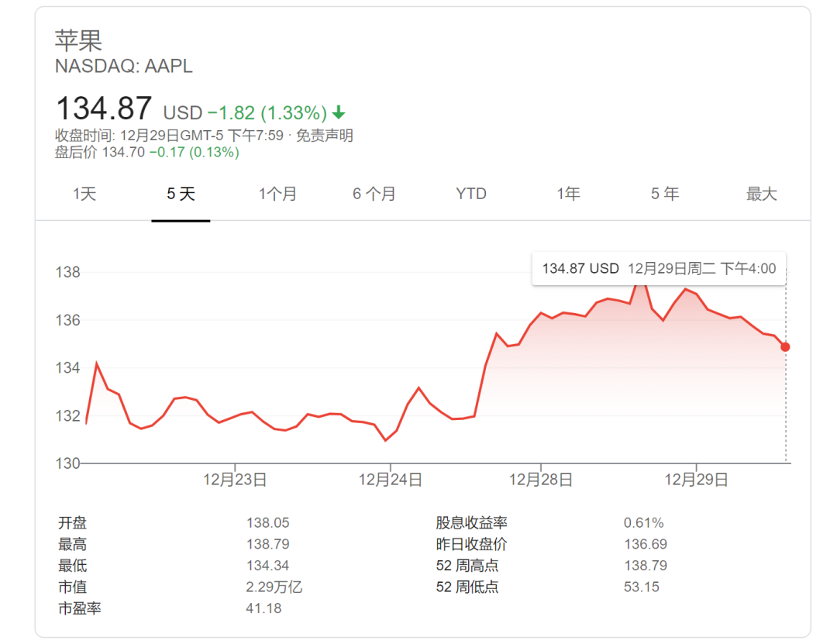837x644 pixels.
Task: Switch chart to 1年 range
Action: 568,194
